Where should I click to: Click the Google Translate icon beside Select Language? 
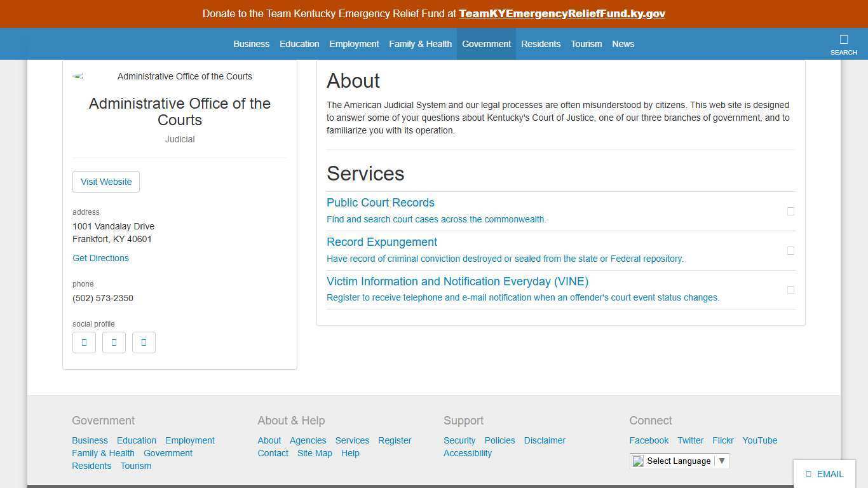coord(638,461)
